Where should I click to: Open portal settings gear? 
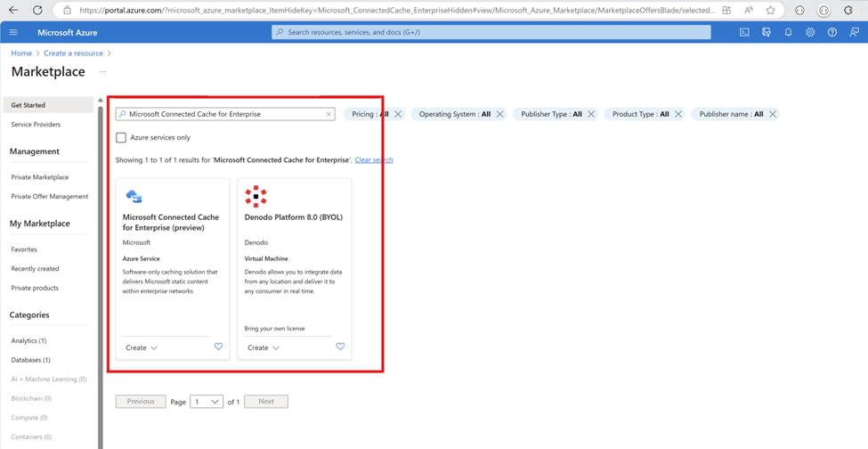810,32
